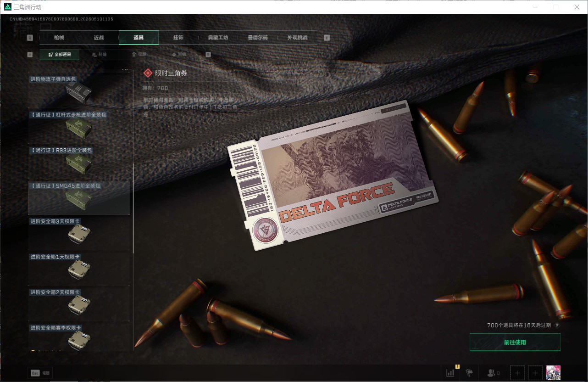The image size is (588, 382).
Task: Click the 限时三角券 item title
Action: coord(171,73)
